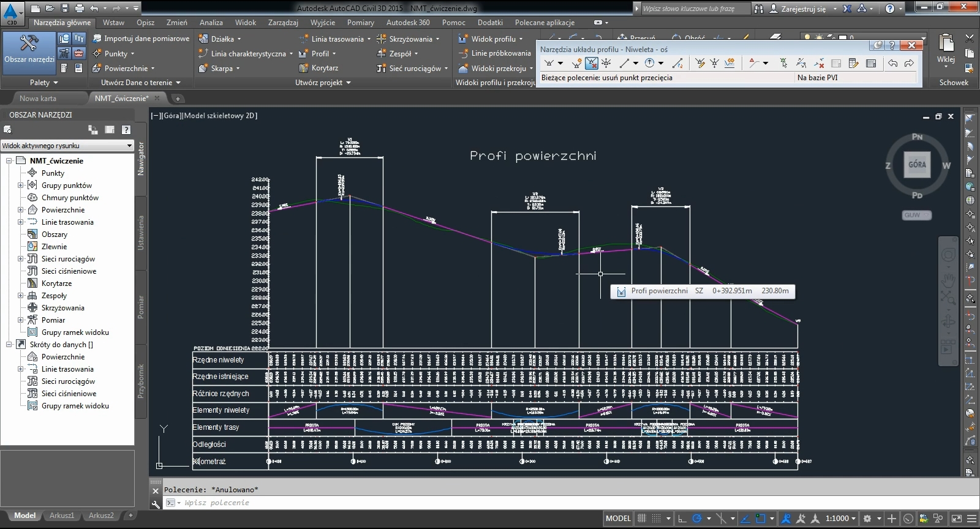Click the delete PVI icon in profile toolbar
Image resolution: width=980 pixels, height=529 pixels.
(x=591, y=63)
